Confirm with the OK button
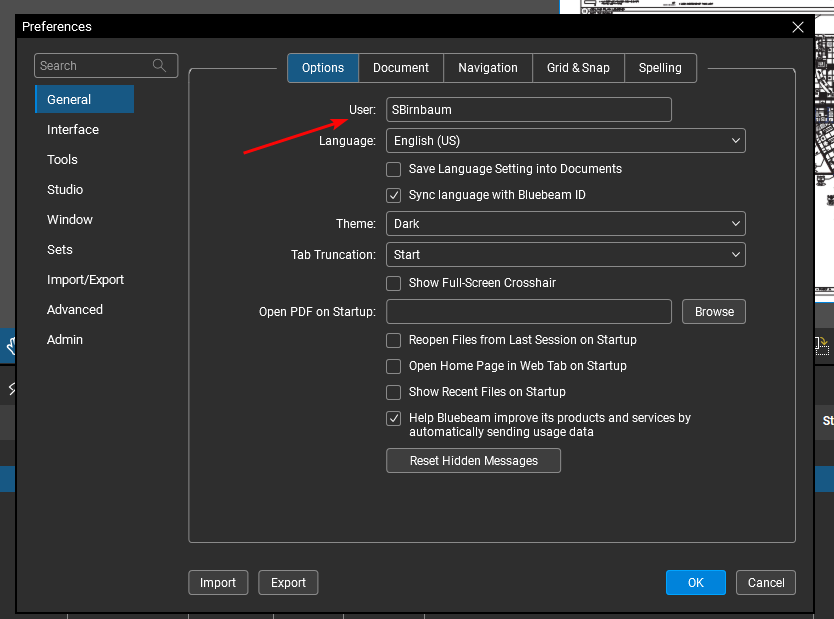The image size is (834, 619). click(x=696, y=583)
